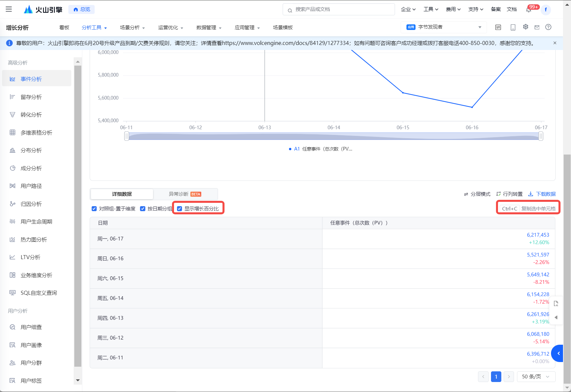Open 多维表格分析 from the sidebar
Image resolution: width=571 pixels, height=392 pixels.
[x=37, y=133]
